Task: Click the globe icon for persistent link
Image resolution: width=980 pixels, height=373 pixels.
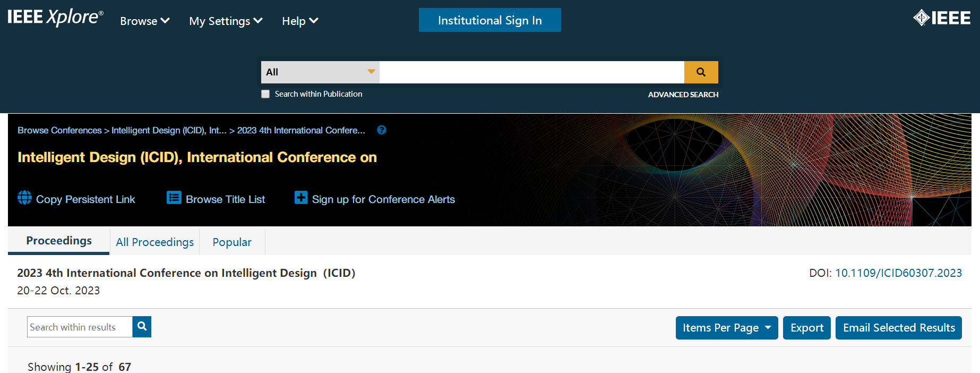Action: click(x=24, y=198)
